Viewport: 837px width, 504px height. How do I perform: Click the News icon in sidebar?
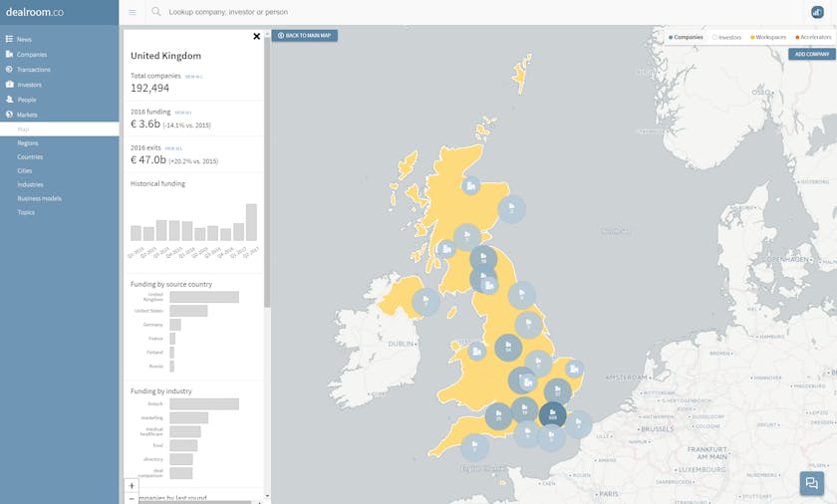(9, 39)
